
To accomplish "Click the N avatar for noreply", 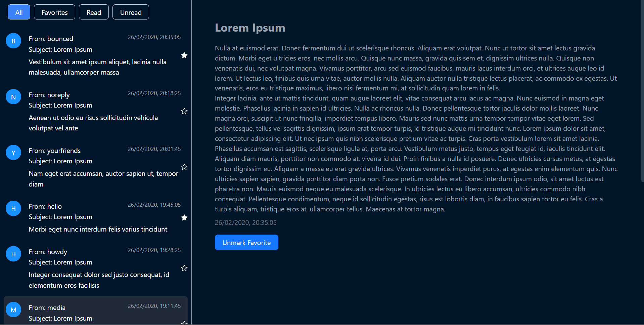I will tap(13, 97).
